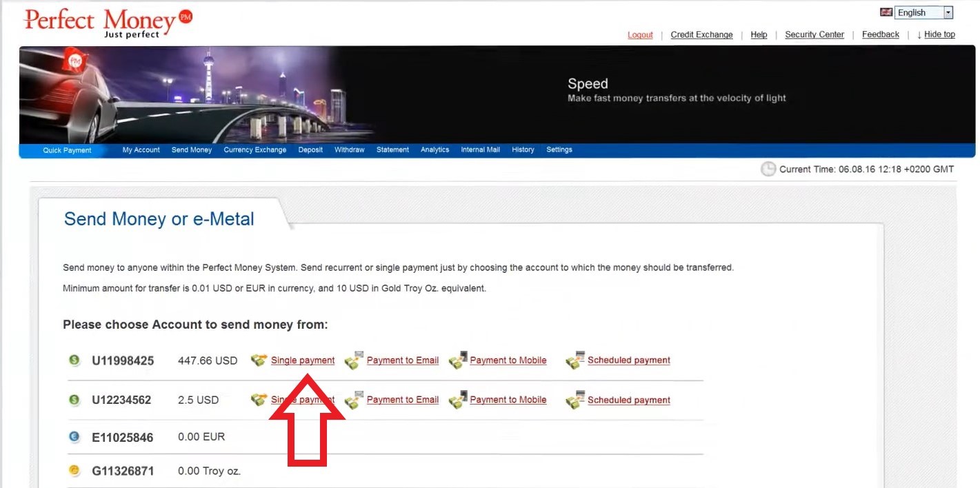
Task: Open the Statement menu item
Action: [393, 150]
